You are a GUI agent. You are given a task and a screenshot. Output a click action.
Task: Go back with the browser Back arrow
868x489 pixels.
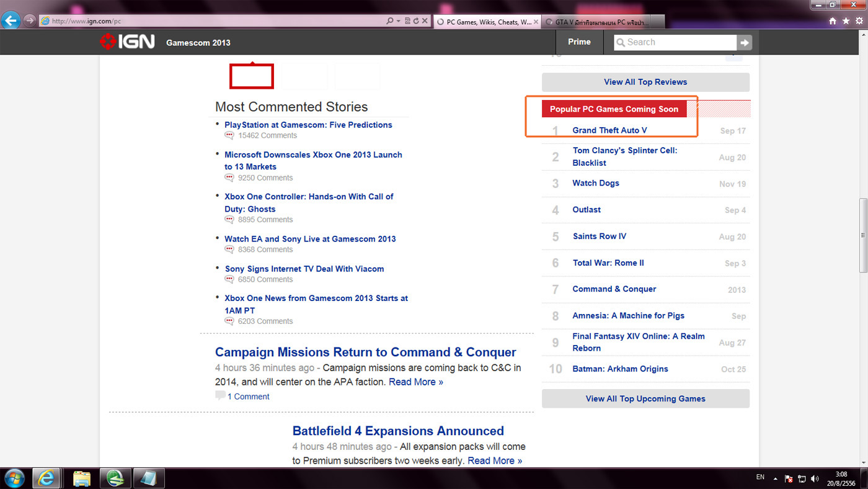[11, 20]
